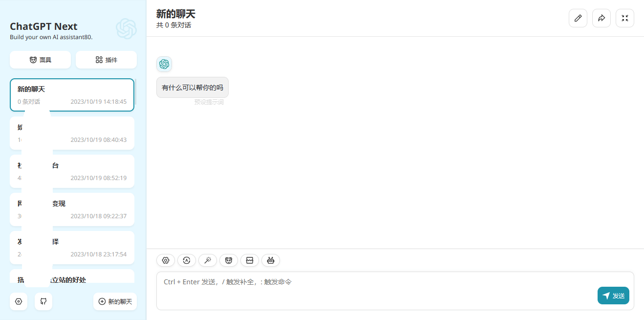Image resolution: width=644 pixels, height=320 pixels.
Task: Open the GitHub icon link in sidebar
Action: (x=43, y=301)
